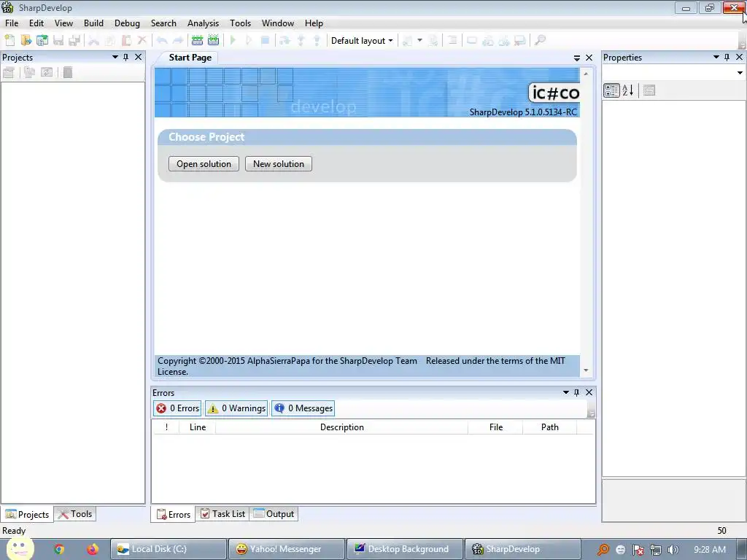Screen dimensions: 747x560
Task: Click the Rebuild Solution icon
Action: pyautogui.click(x=214, y=41)
